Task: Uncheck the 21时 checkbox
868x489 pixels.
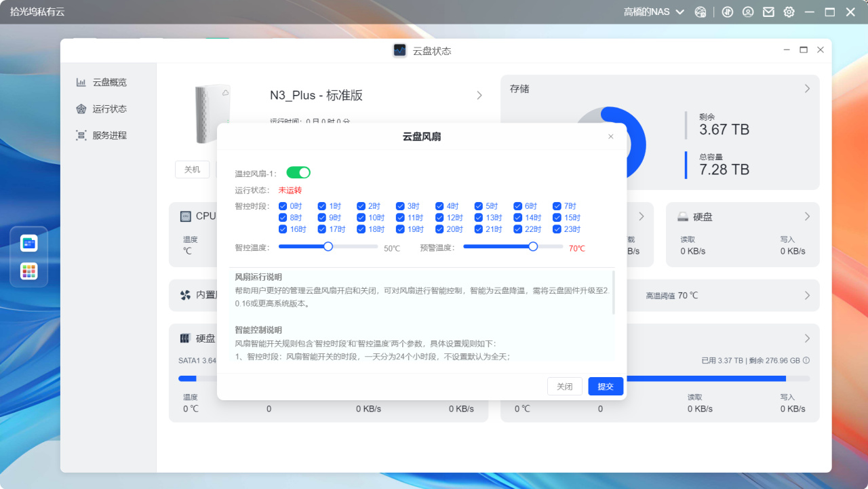Action: [x=479, y=229]
